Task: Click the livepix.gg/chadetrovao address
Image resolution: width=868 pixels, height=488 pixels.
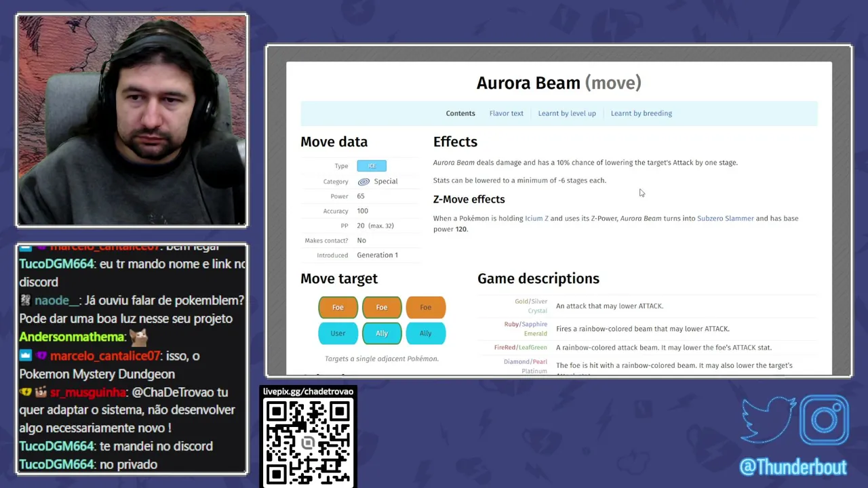Action: pos(309,392)
